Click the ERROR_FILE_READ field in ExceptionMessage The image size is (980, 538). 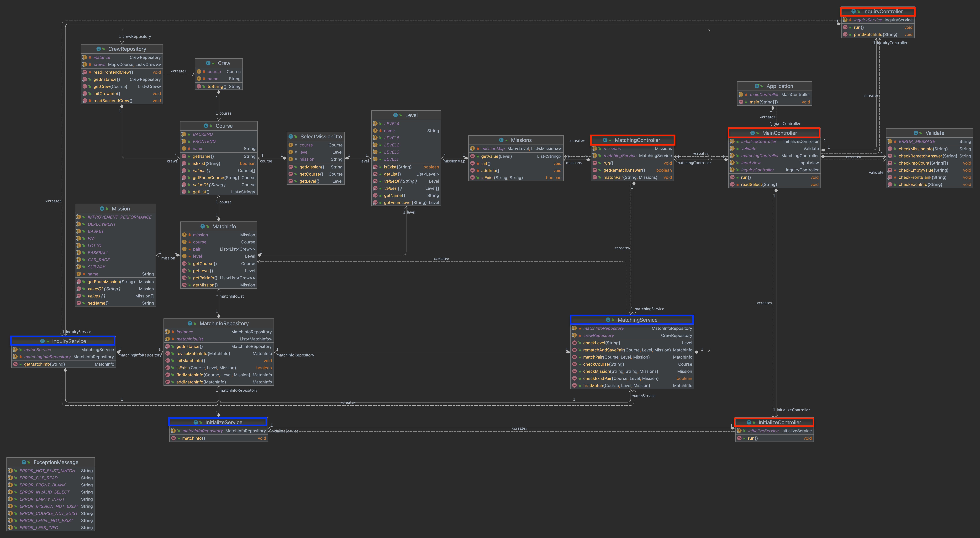(x=38, y=478)
